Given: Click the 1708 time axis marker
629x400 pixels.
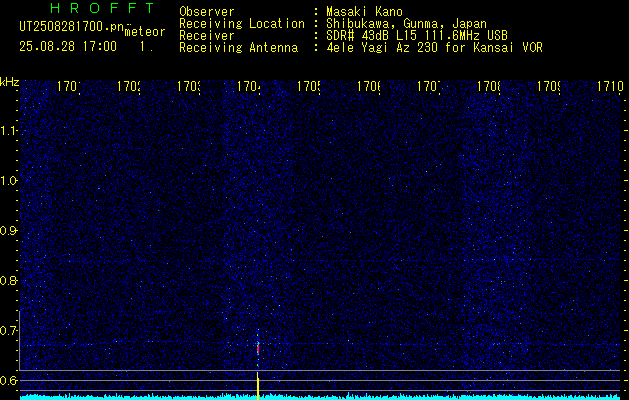Looking at the screenshot, I should (x=489, y=86).
